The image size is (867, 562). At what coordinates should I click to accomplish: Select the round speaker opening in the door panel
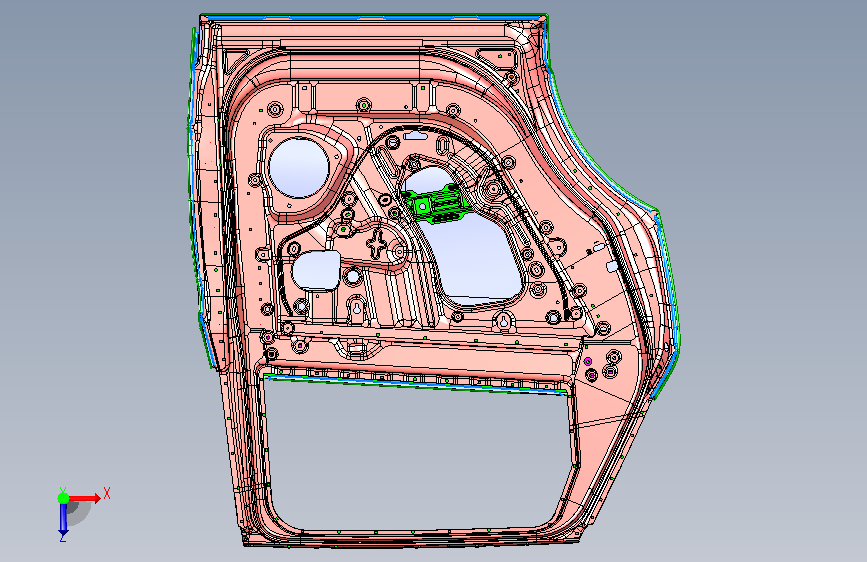[x=299, y=168]
